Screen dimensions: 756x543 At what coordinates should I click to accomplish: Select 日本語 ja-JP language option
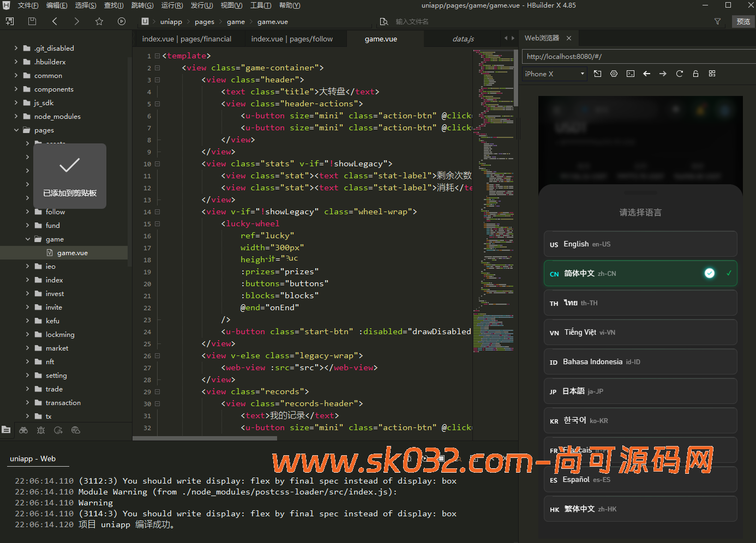click(640, 391)
